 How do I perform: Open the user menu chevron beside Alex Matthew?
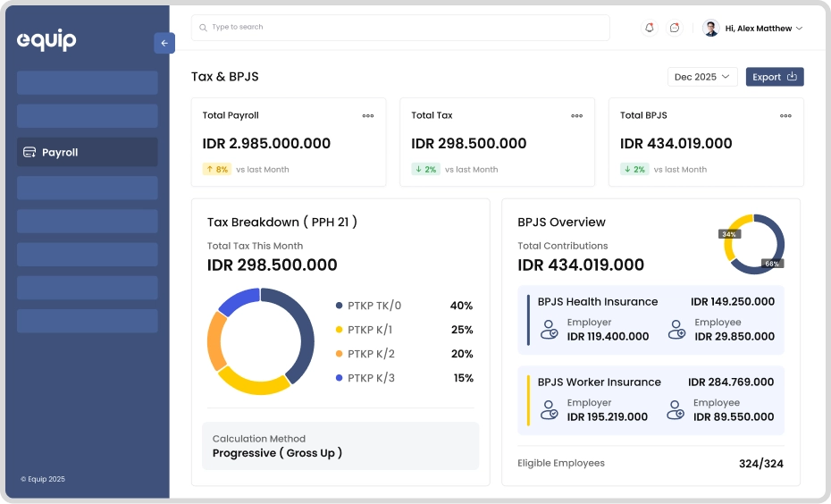[799, 29]
